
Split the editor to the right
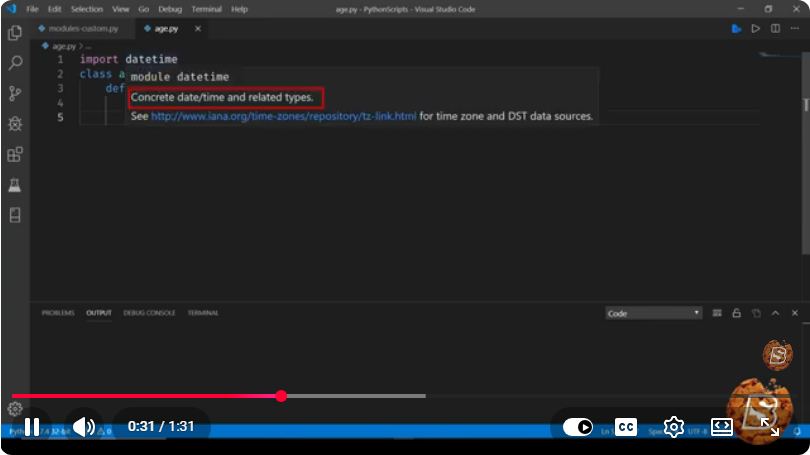click(x=775, y=28)
